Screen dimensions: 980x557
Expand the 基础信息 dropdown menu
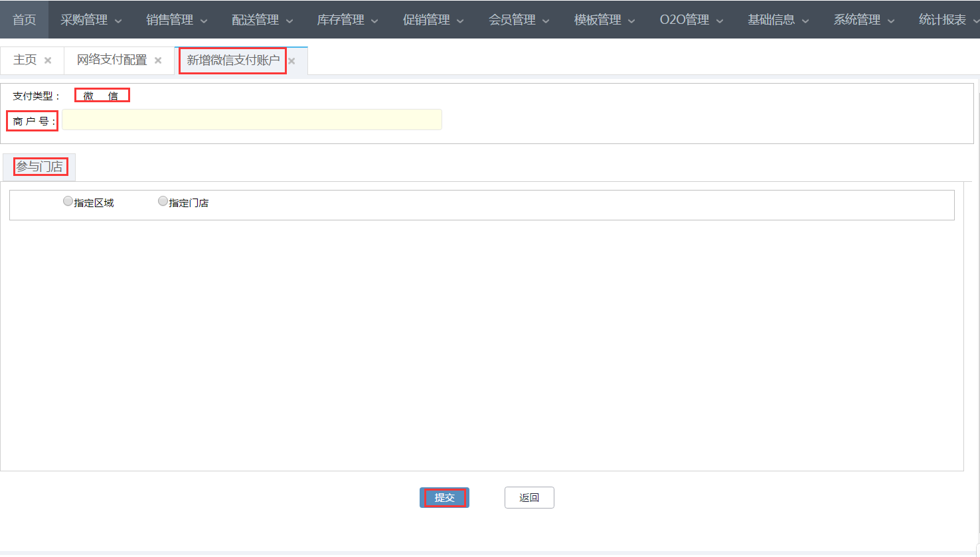778,20
